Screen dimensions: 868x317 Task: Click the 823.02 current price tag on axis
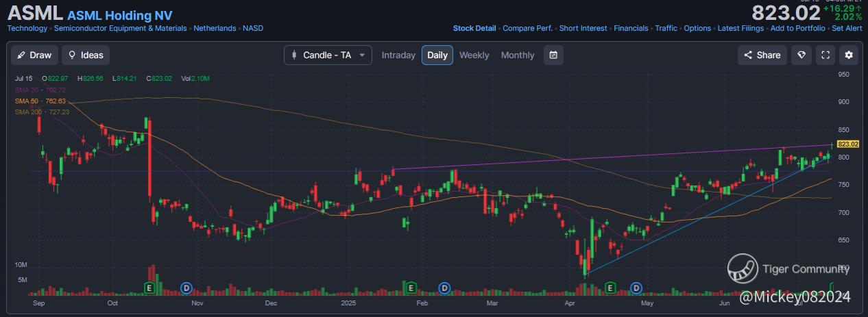(848, 144)
